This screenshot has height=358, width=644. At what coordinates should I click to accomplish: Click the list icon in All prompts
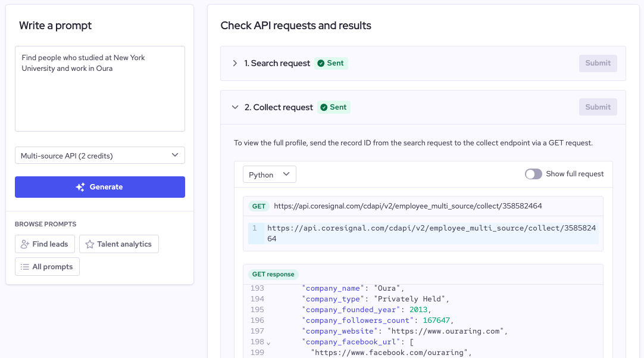(x=25, y=267)
